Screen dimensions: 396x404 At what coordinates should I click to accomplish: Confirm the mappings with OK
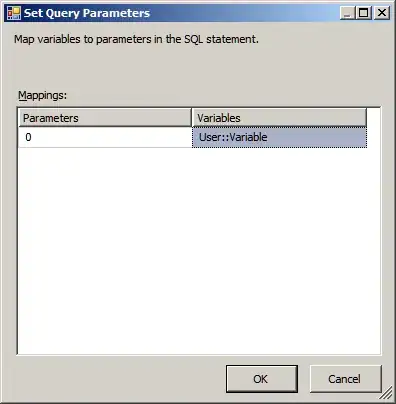click(x=262, y=379)
